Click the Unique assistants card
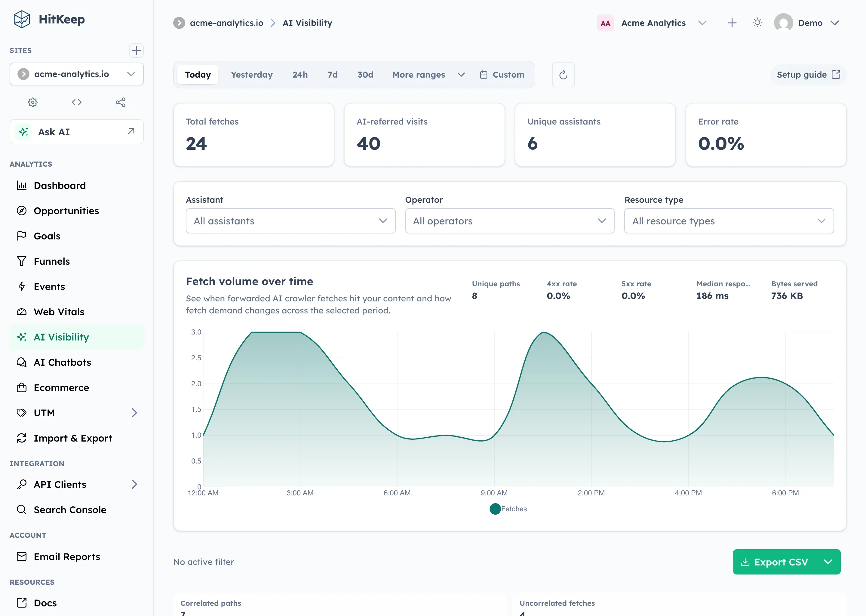Viewport: 866px width, 616px height. (595, 135)
